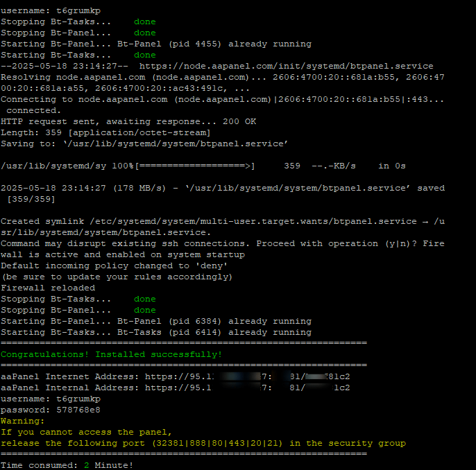Open the aaPanel Internet Address URL

247,376
